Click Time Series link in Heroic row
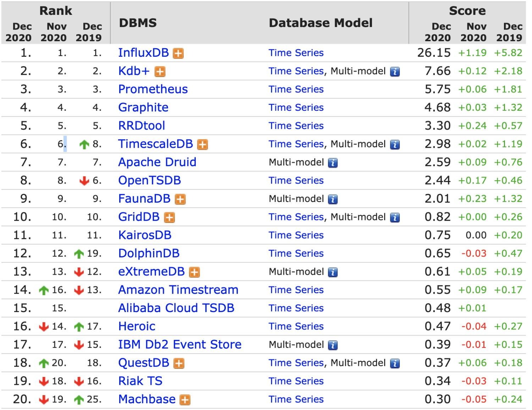This screenshot has height=410, width=532. pos(296,326)
